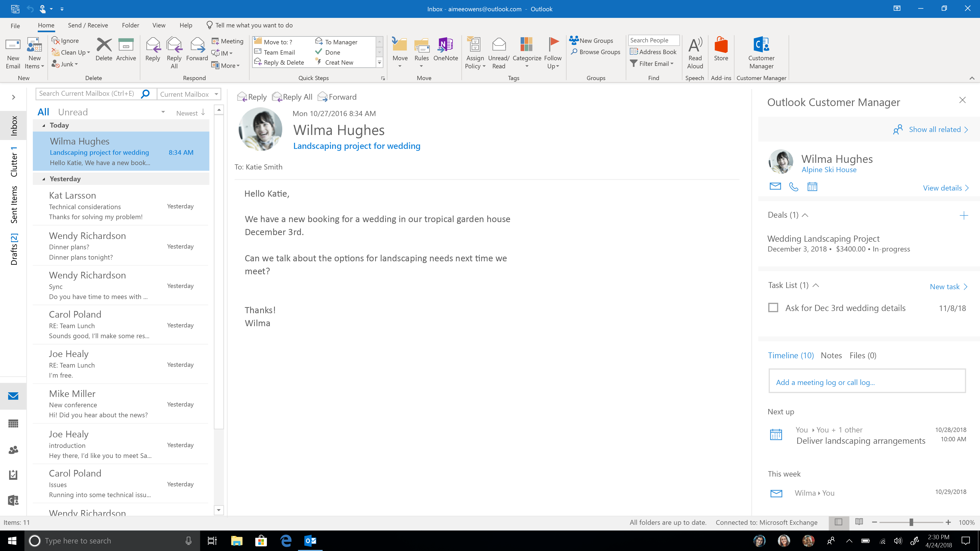Click Forward in the reading pane
980x551 pixels.
click(337, 97)
